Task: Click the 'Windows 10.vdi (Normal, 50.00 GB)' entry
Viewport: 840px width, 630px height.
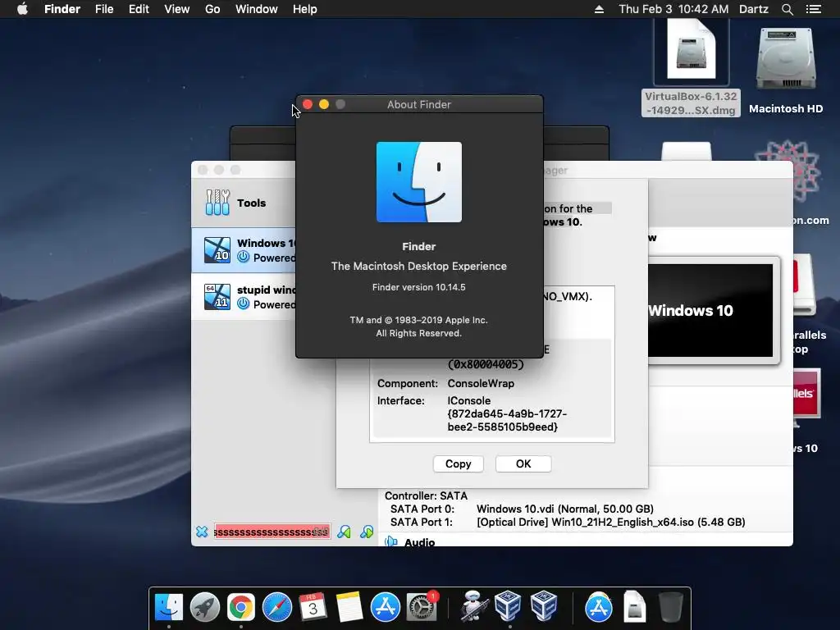Action: pos(564,509)
